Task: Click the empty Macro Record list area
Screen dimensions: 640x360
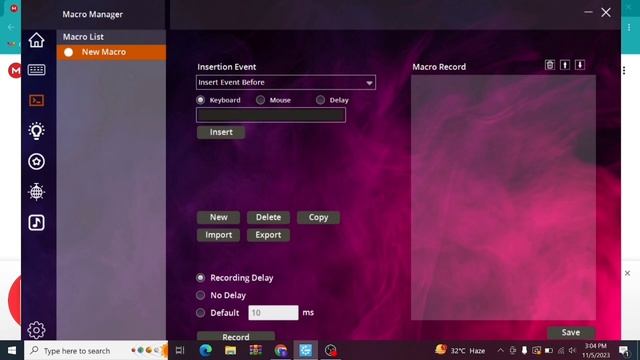Action: click(503, 198)
